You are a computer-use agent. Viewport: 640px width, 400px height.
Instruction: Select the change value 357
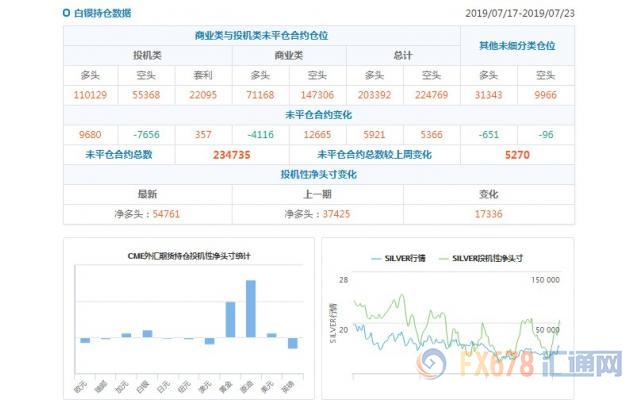203,135
